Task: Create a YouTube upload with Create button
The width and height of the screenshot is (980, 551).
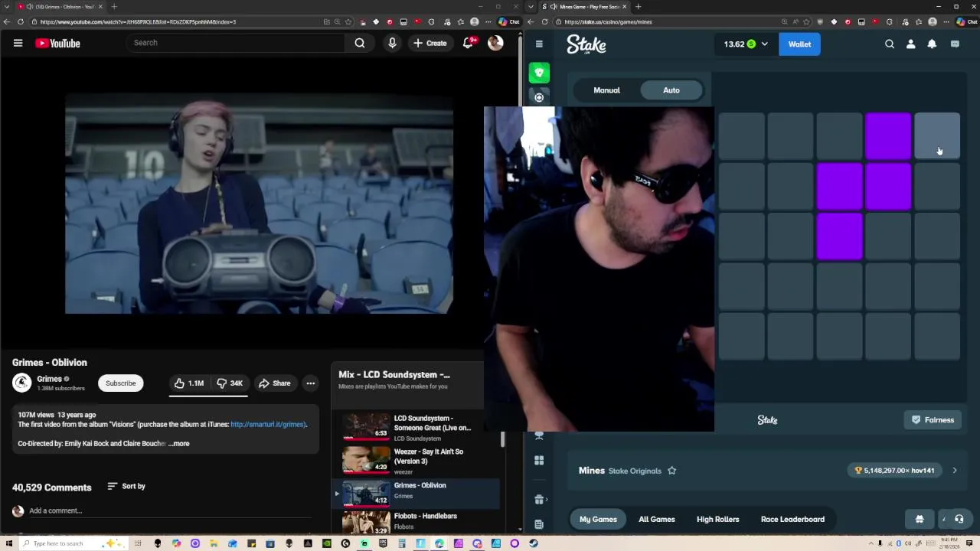Action: [x=430, y=43]
